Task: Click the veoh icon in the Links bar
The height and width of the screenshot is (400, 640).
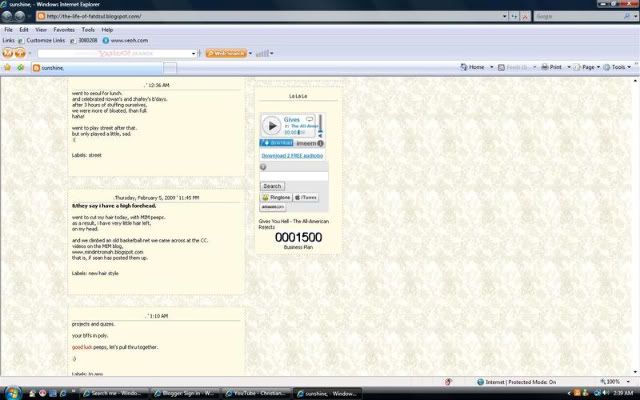Action: pyautogui.click(x=106, y=40)
